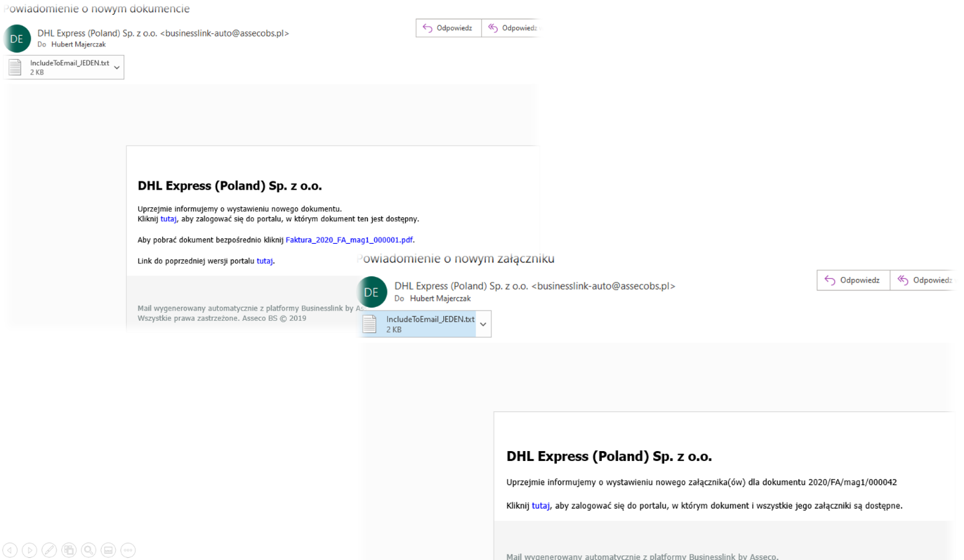Activate the slideshow zoom magnifier
964x560 pixels.
88,550
